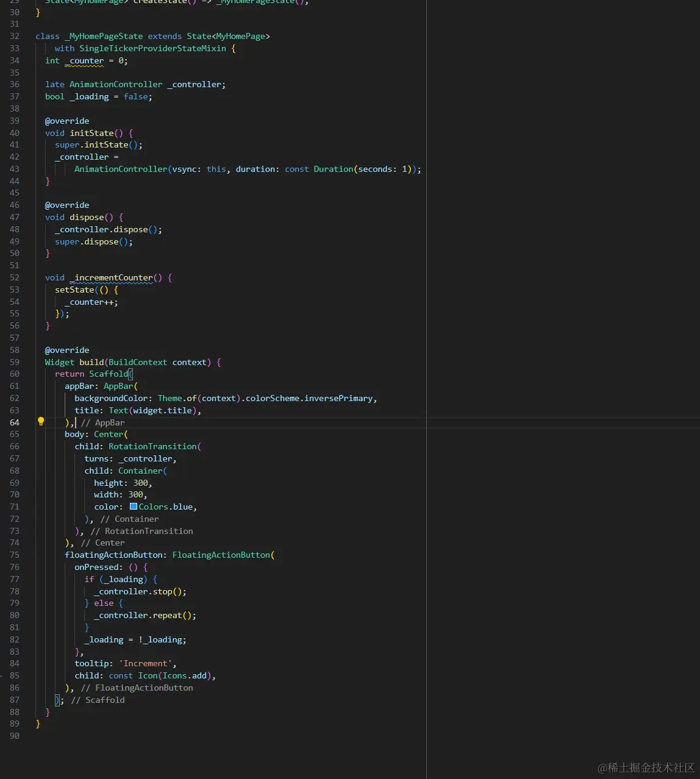Select line number 64 in the gutter
700x779 pixels.
pos(15,422)
